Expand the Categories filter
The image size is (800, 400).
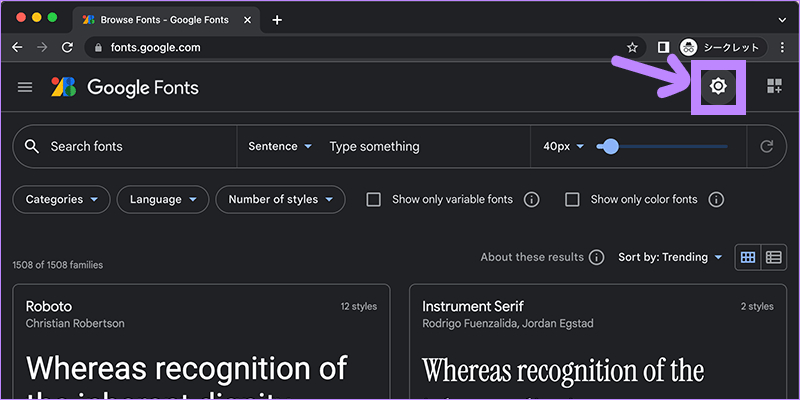61,199
